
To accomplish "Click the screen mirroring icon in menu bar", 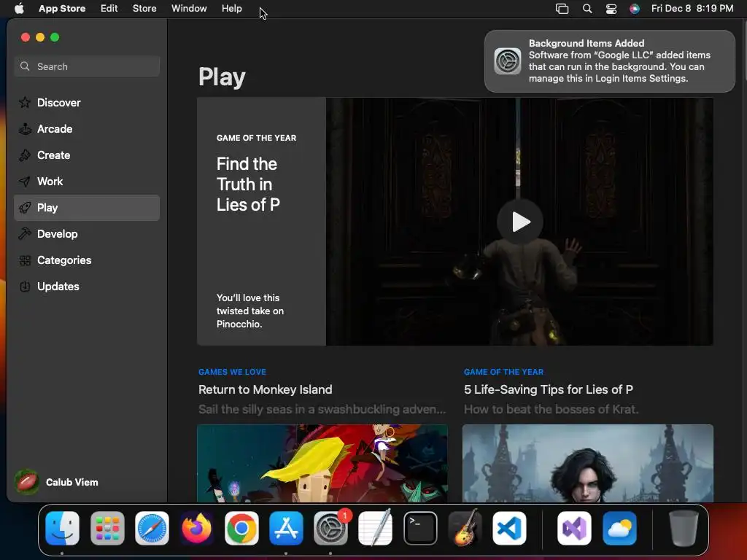I will (x=562, y=9).
